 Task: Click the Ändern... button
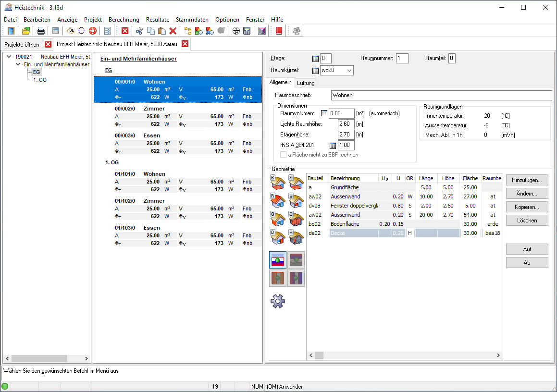[x=527, y=194]
